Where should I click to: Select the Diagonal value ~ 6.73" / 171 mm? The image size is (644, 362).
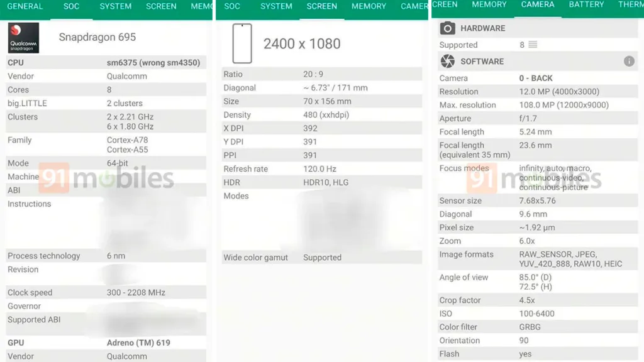(336, 88)
